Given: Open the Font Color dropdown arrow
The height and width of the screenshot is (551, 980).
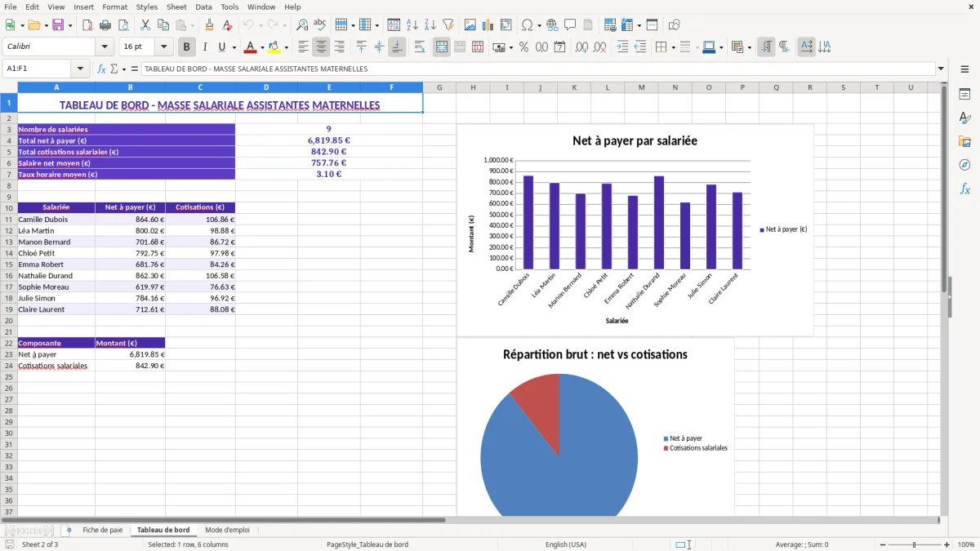Looking at the screenshot, I should pyautogui.click(x=261, y=47).
